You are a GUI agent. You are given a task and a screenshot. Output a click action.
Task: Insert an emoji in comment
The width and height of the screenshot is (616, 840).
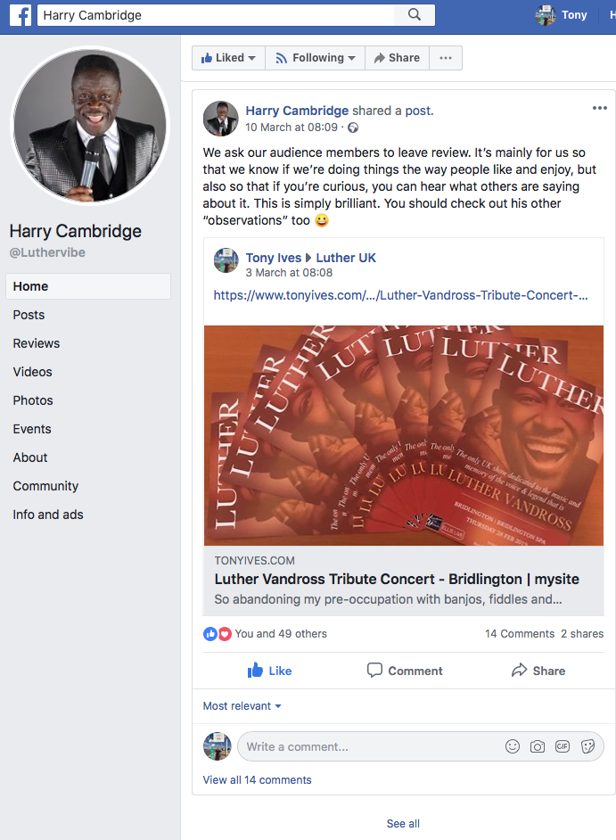coord(513,746)
